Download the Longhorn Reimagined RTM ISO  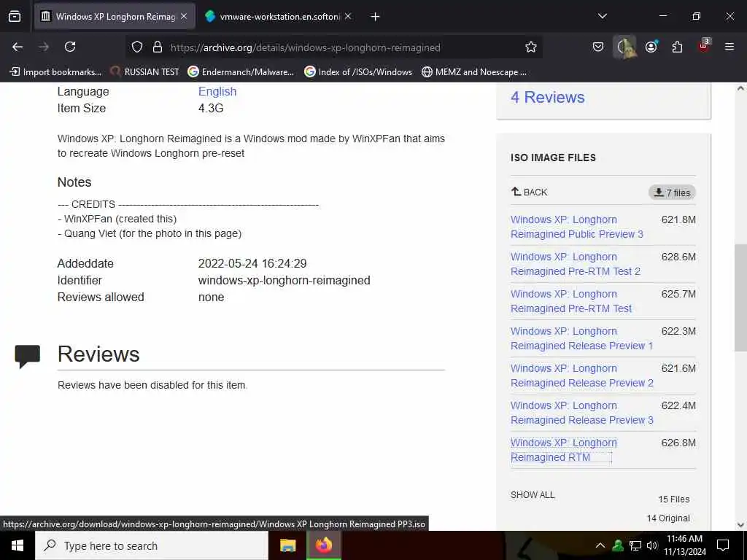[564, 449]
